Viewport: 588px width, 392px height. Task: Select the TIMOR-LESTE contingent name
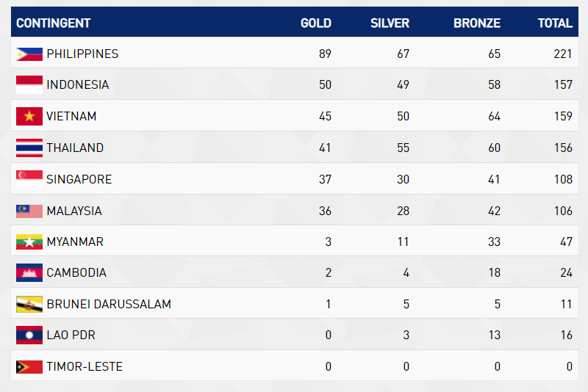coord(85,366)
